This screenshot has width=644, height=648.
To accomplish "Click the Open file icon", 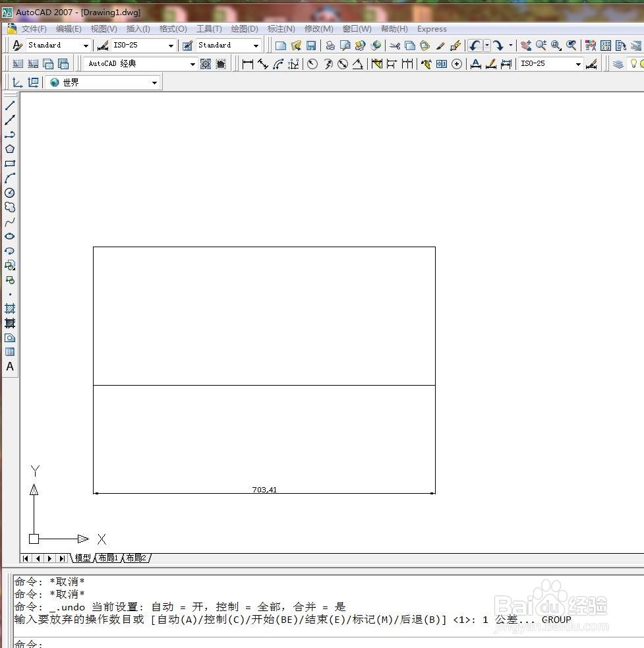I will point(295,45).
